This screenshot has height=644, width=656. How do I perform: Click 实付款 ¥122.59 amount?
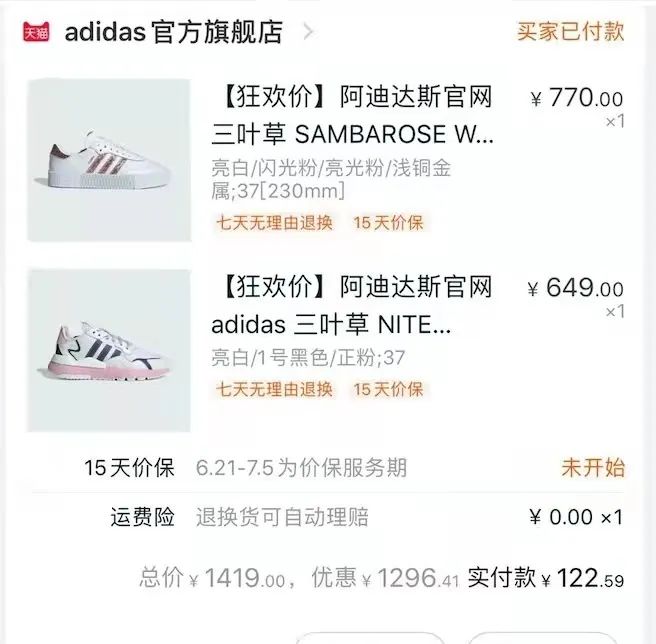pyautogui.click(x=546, y=578)
